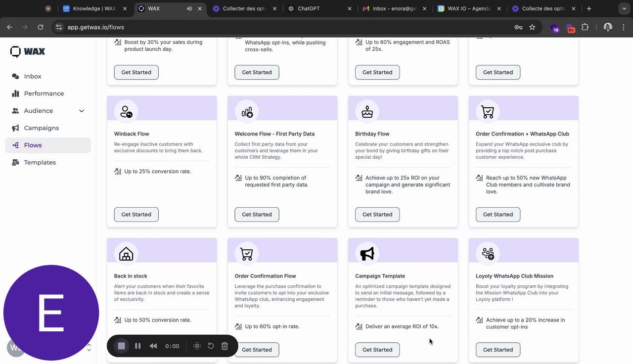Image resolution: width=633 pixels, height=364 pixels.
Task: Click the Templates icon in sidebar
Action: click(x=15, y=163)
